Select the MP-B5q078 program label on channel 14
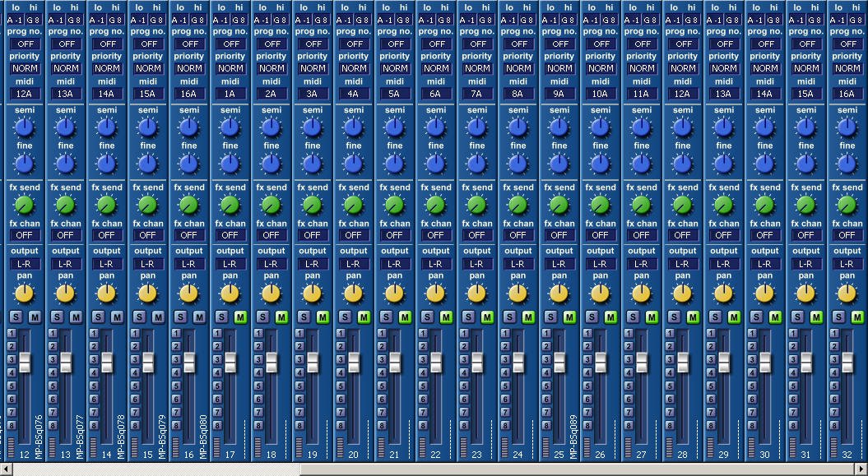The width and height of the screenshot is (868, 476). (121, 437)
